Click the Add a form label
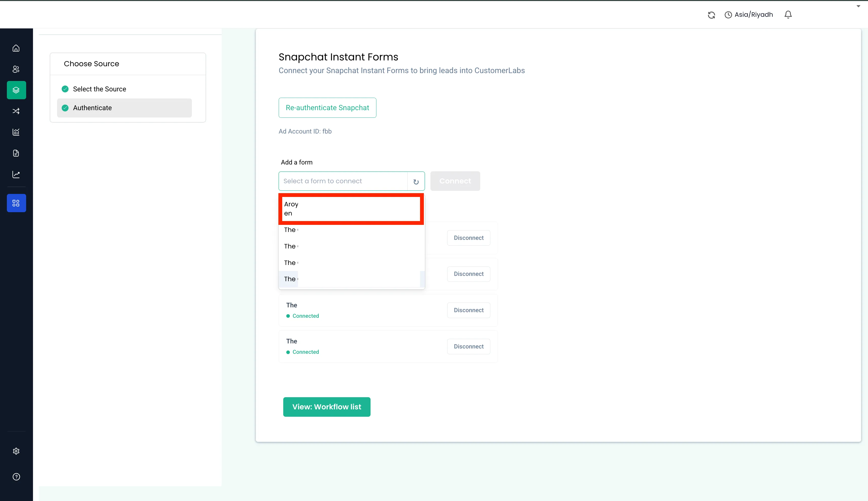 tap(296, 162)
